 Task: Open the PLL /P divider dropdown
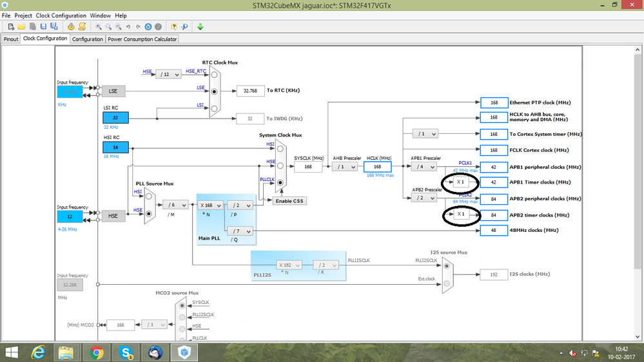tap(240, 205)
